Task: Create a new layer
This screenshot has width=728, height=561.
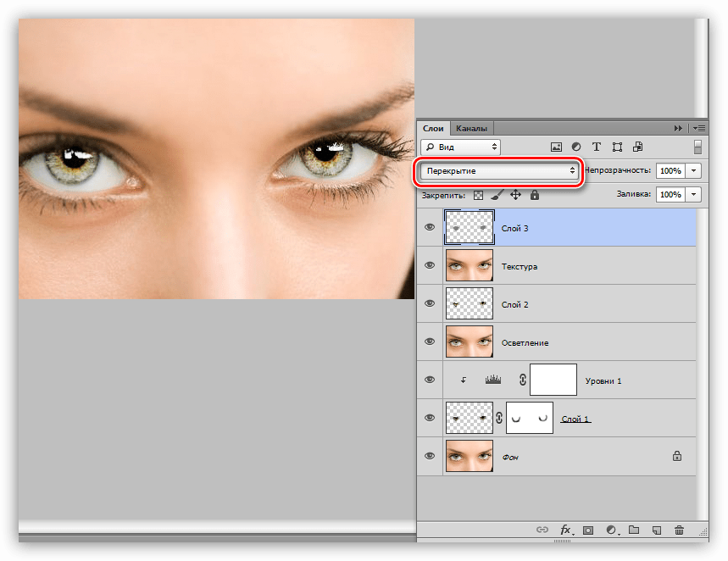Action: point(657,530)
